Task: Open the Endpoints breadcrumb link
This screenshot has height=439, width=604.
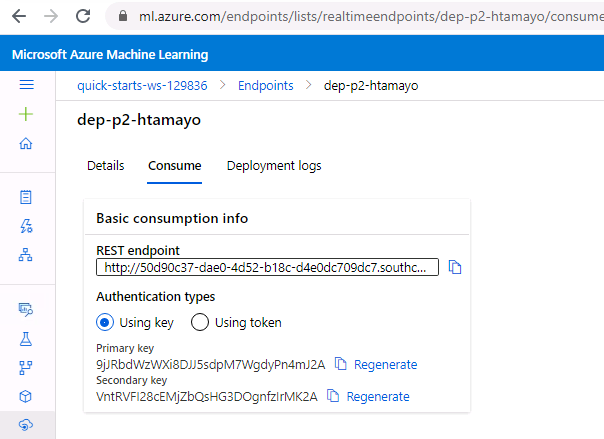Action: 265,85
